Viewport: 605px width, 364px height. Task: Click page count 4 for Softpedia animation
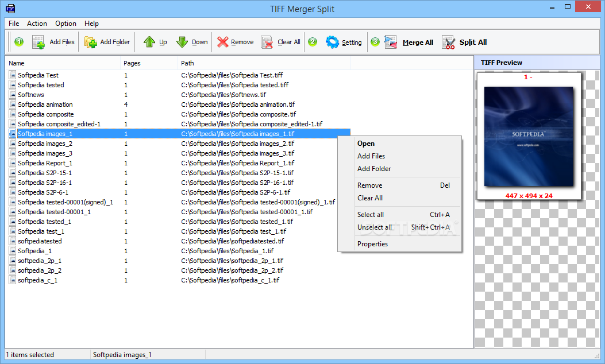pos(126,104)
